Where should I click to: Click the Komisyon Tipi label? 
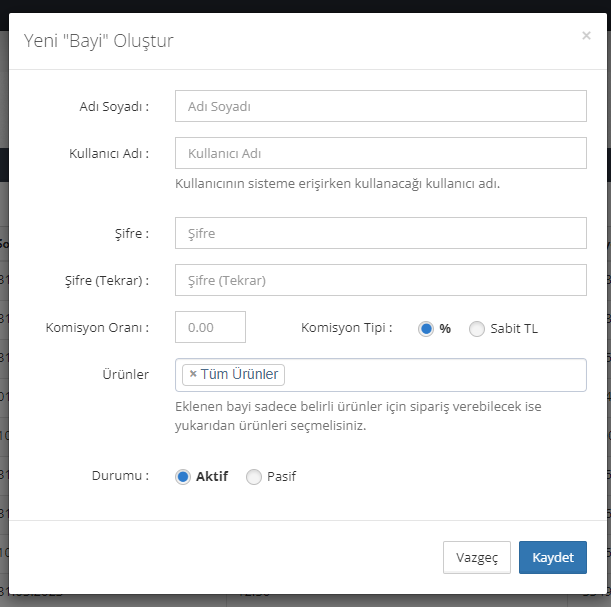346,327
